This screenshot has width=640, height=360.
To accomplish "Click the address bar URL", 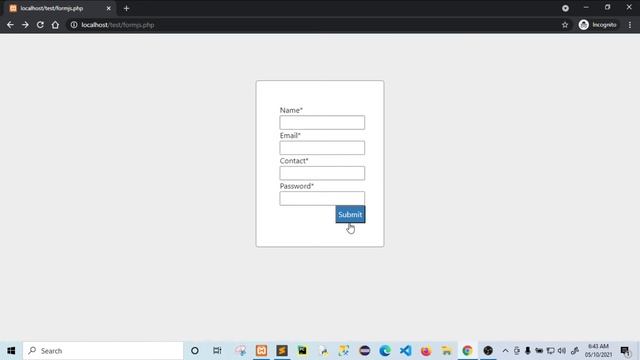I will (118, 25).
